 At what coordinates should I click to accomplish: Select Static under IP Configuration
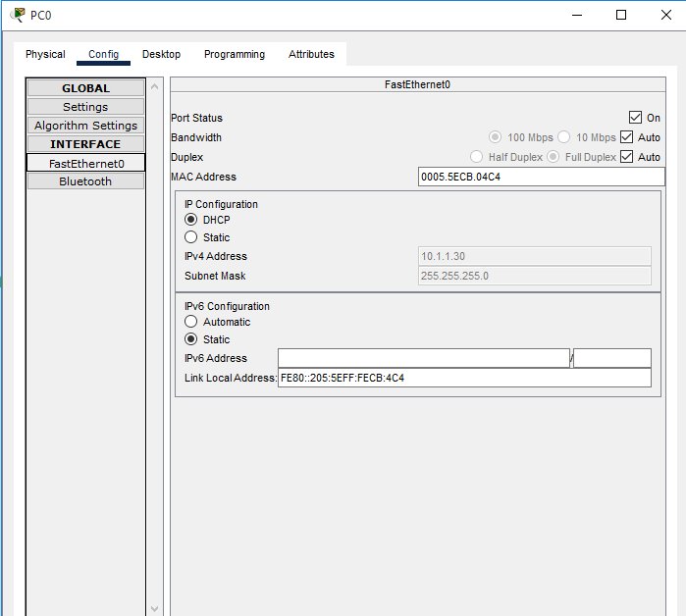[x=191, y=237]
